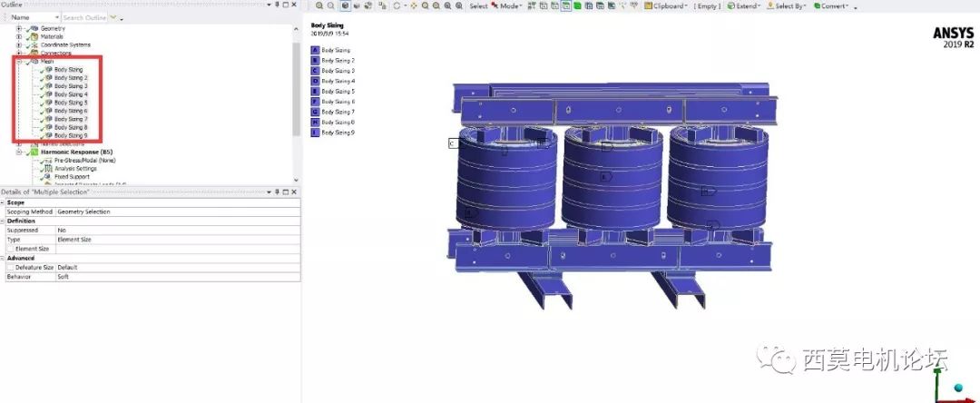
Task: Select Body Sizing 2 in the outline
Action: (71, 77)
